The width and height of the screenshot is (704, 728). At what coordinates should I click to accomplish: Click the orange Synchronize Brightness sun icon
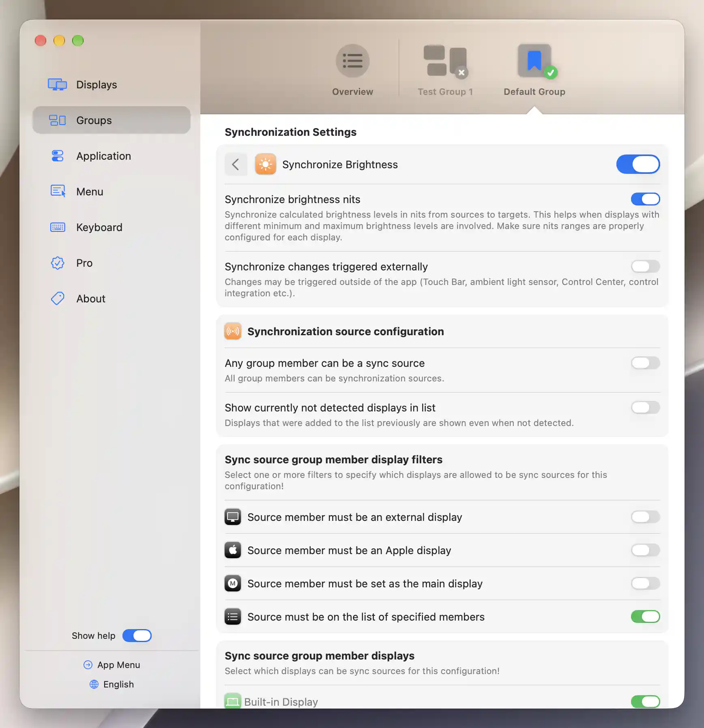pyautogui.click(x=265, y=164)
